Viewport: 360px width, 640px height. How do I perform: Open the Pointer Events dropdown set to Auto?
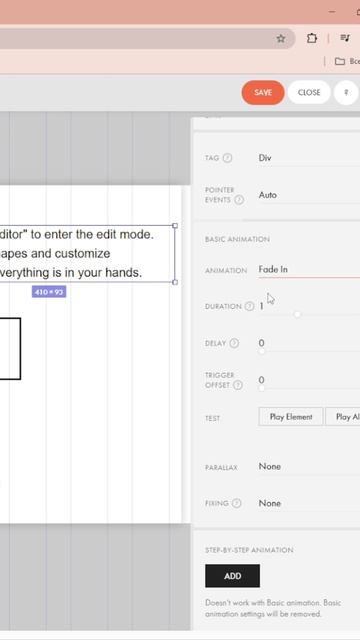pos(309,195)
